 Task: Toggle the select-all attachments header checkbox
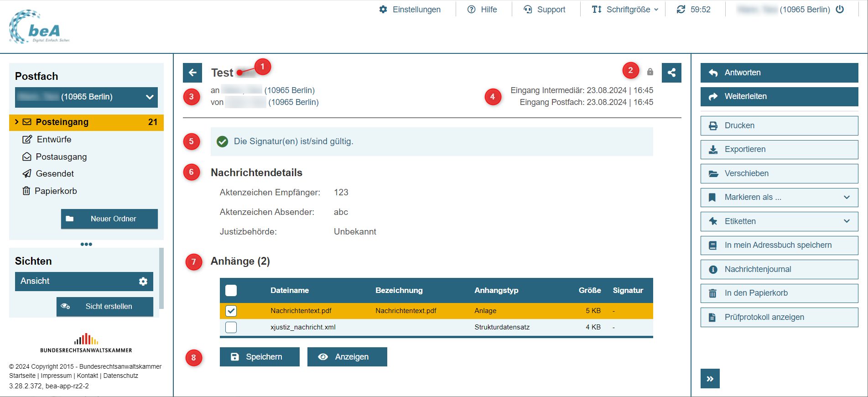pos(231,291)
